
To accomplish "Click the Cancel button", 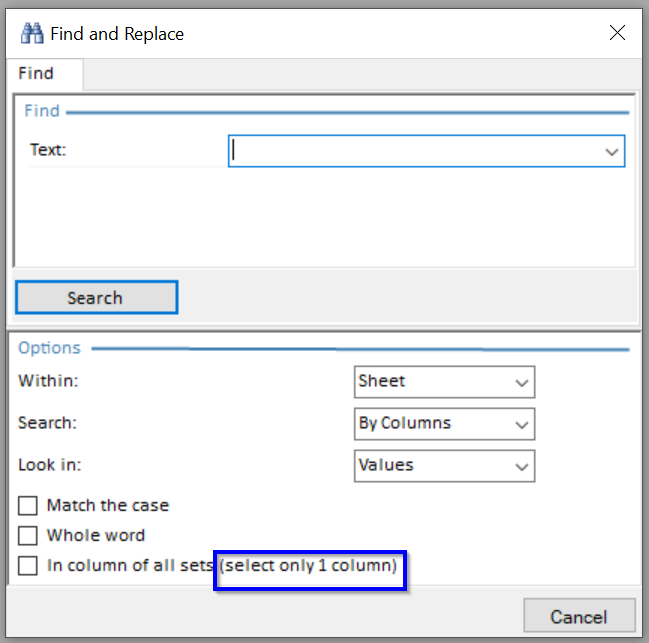I will (579, 615).
